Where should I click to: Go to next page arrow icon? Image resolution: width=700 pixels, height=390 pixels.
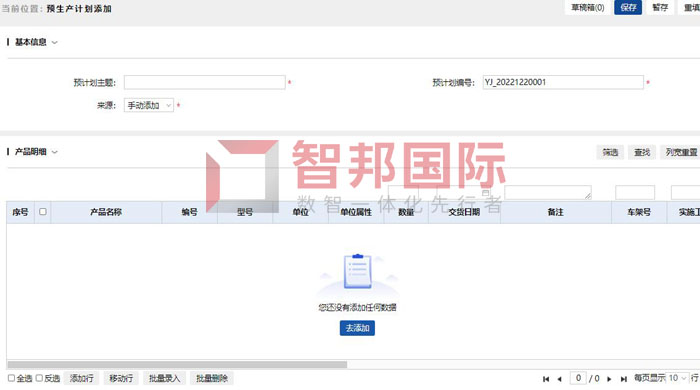609,379
